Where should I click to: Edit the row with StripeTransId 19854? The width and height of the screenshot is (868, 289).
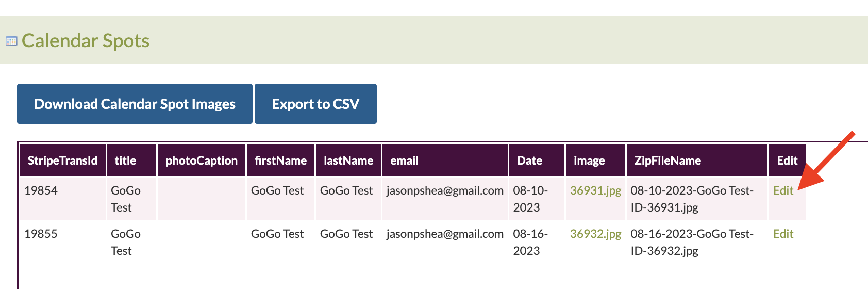tap(783, 190)
